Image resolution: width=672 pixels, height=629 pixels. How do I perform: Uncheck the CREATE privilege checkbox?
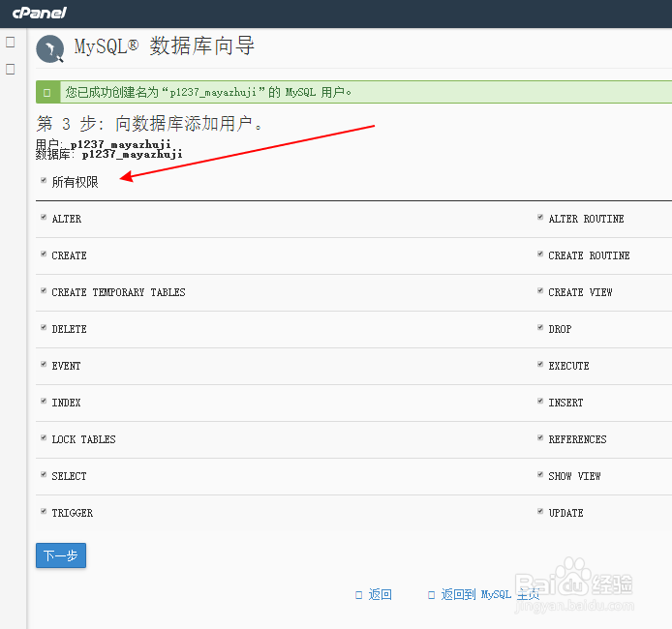44,254
